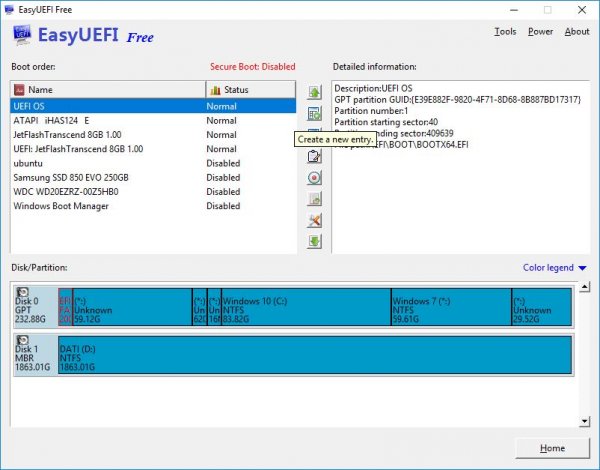Click Normal status of ATAPI iHAS124 row
Image resolution: width=600 pixels, height=470 pixels.
221,121
